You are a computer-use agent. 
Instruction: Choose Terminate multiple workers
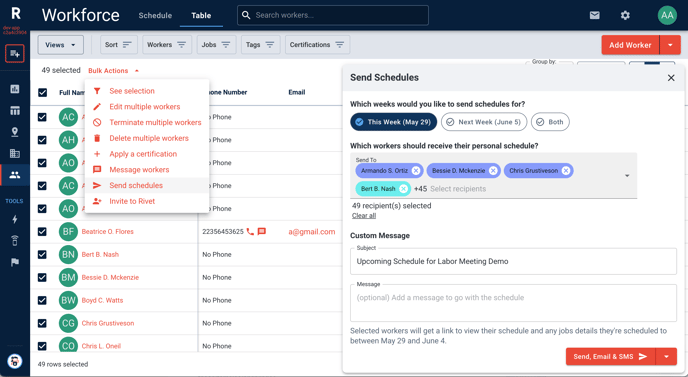tap(147, 122)
